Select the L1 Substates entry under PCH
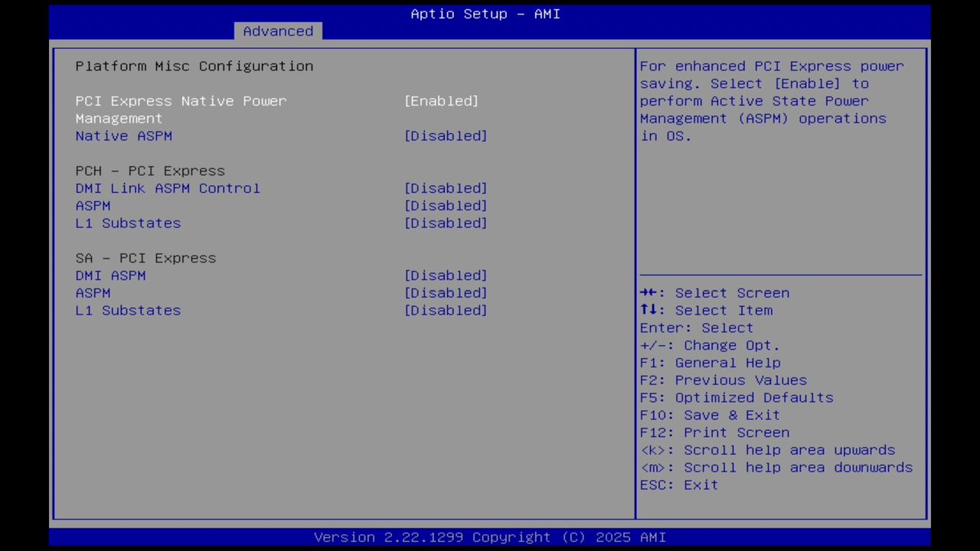This screenshot has width=980, height=551. coord(128,223)
